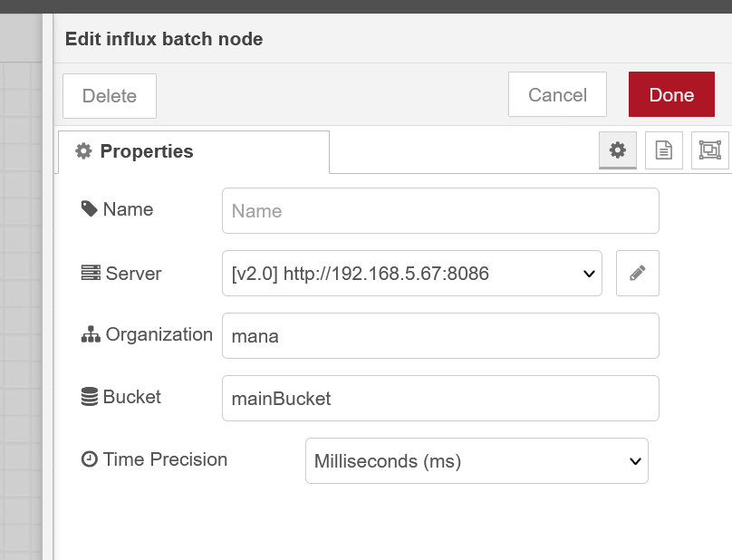Focus the empty Name input field
The image size is (732, 560).
click(x=440, y=210)
